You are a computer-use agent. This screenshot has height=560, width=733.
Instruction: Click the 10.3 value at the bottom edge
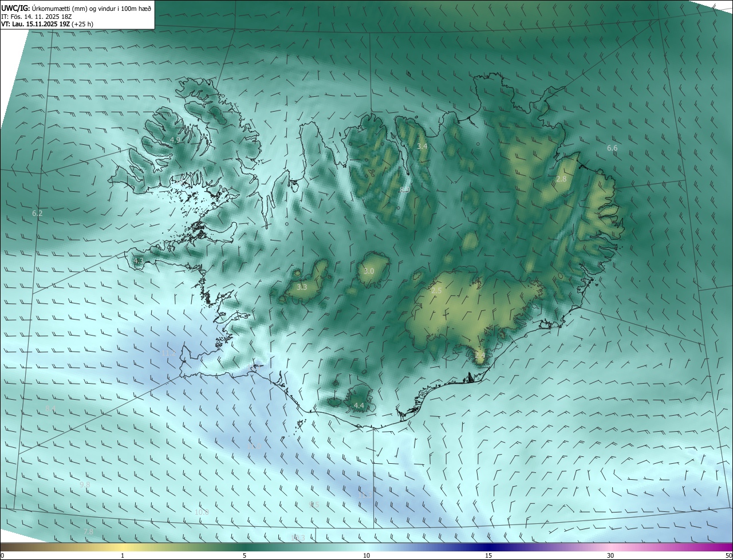298,538
